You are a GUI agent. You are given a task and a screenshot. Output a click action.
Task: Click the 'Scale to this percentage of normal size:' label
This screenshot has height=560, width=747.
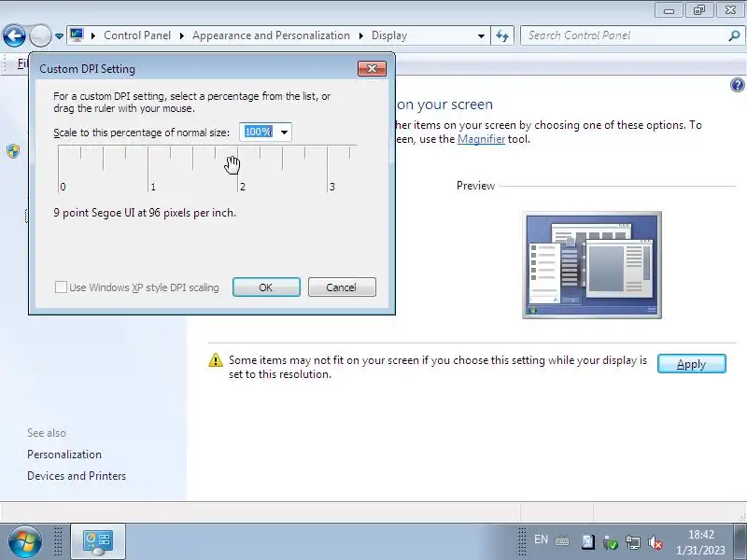click(142, 133)
